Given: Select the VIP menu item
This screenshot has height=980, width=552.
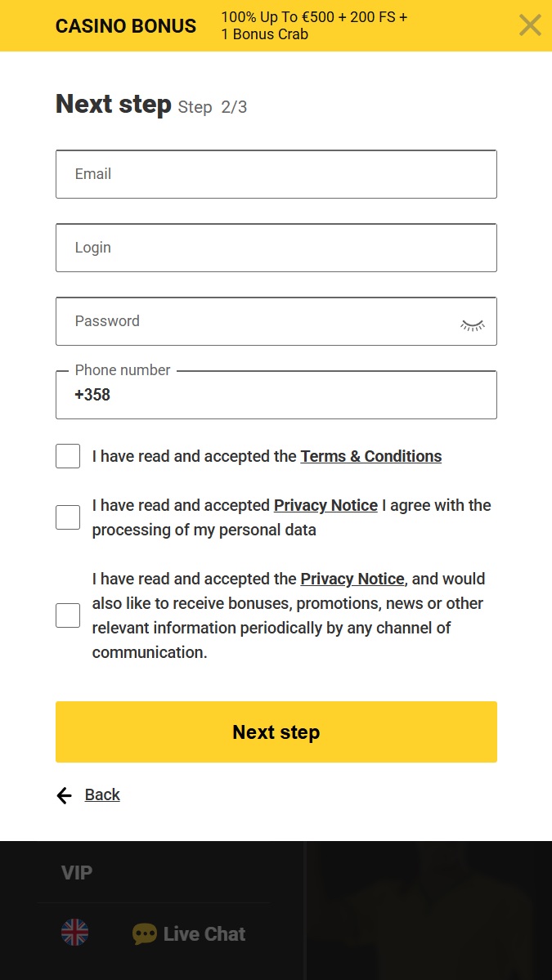Looking at the screenshot, I should [76, 871].
